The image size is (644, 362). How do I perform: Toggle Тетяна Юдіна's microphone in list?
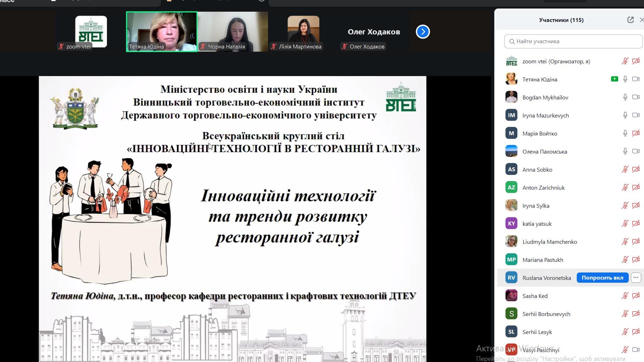coord(625,79)
